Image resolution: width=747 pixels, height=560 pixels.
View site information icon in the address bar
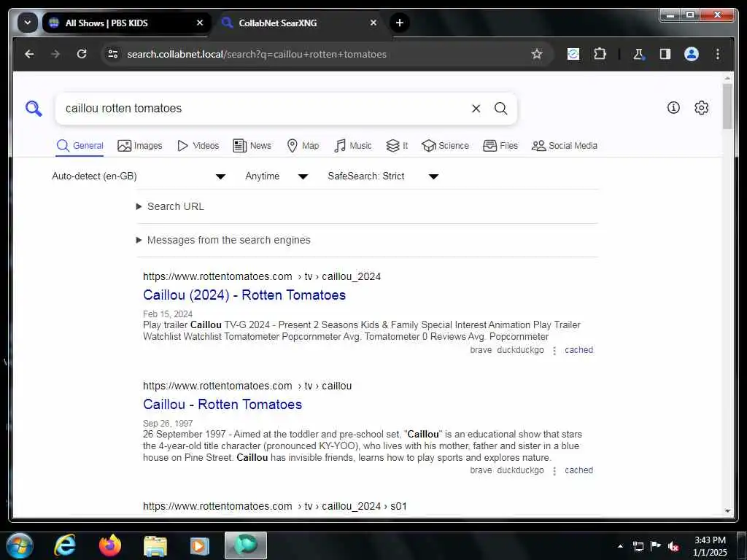point(113,54)
